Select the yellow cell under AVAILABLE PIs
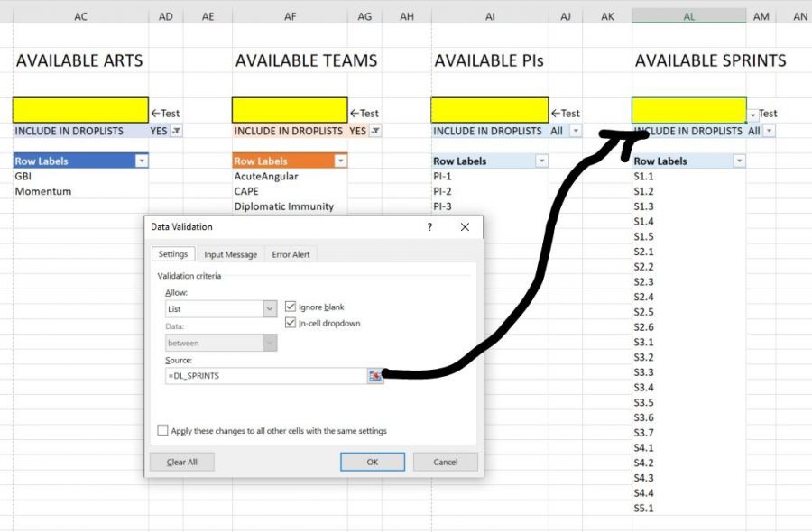 click(489, 110)
